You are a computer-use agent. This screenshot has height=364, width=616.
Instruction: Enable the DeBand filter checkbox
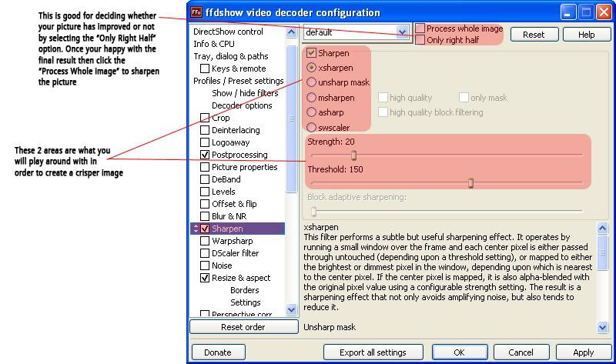(x=205, y=179)
